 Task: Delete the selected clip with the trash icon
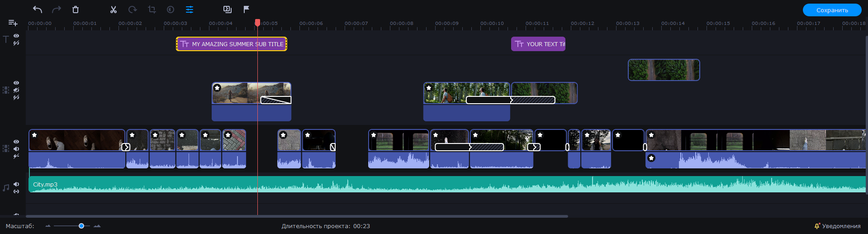(x=76, y=10)
